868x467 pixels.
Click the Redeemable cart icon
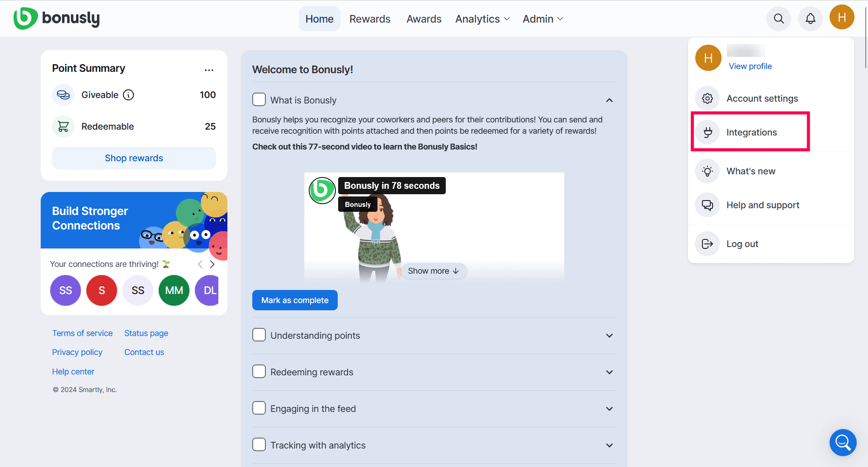(x=63, y=126)
